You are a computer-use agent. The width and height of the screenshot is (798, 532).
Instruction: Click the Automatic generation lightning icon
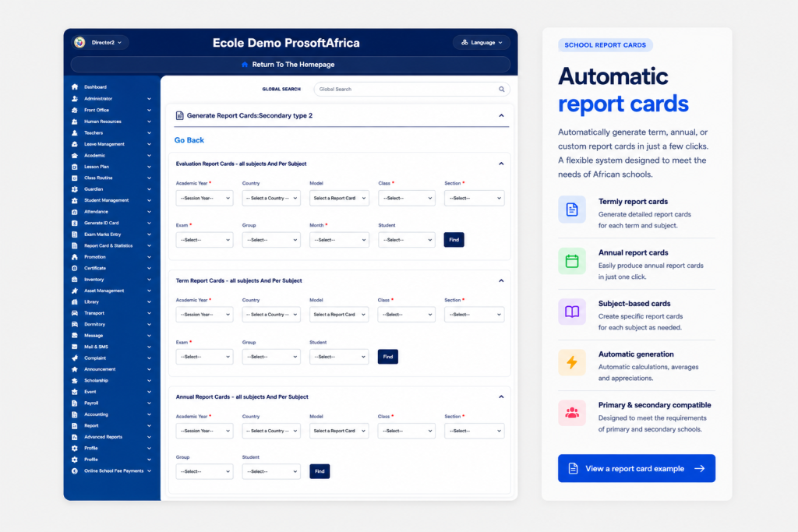click(572, 362)
